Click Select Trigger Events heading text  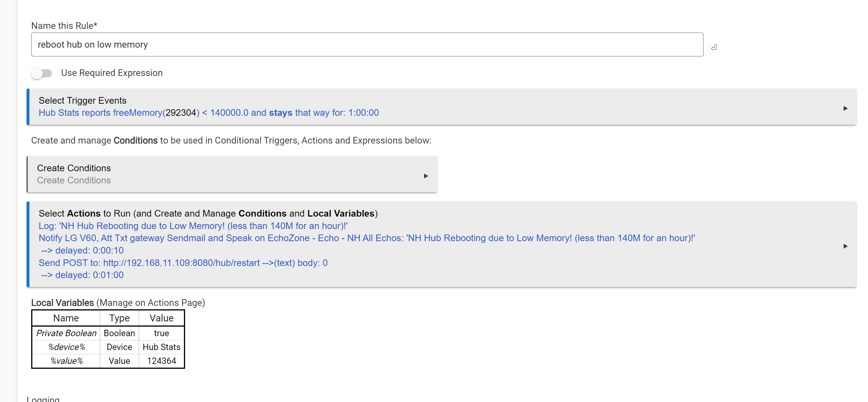click(x=82, y=100)
